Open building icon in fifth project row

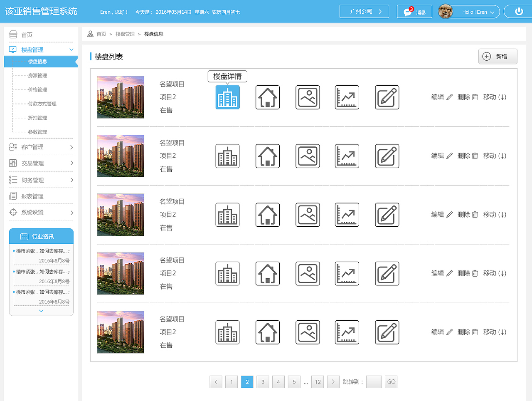point(227,332)
